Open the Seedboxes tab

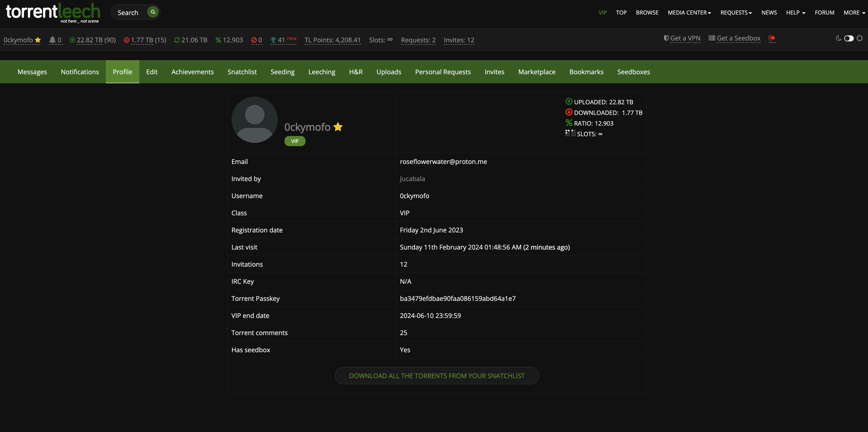[633, 72]
